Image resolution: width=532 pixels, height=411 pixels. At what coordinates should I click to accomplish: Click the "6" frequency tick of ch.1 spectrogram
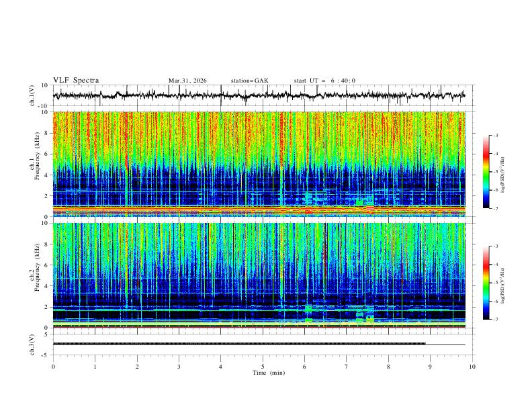click(47, 154)
